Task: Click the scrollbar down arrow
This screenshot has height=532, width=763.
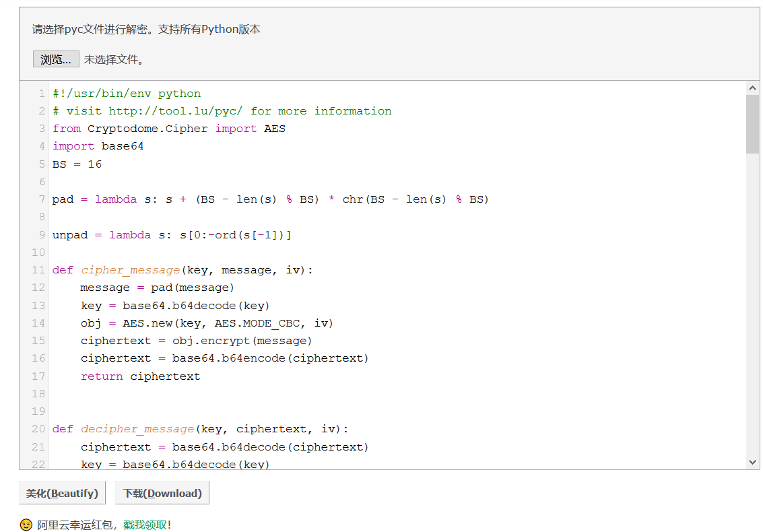Action: point(752,462)
